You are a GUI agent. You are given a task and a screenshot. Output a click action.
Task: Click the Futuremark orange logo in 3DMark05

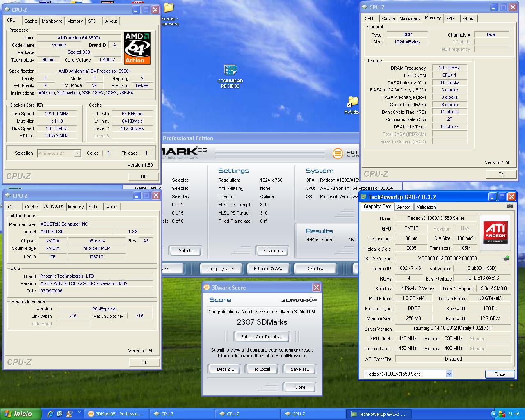(338, 154)
